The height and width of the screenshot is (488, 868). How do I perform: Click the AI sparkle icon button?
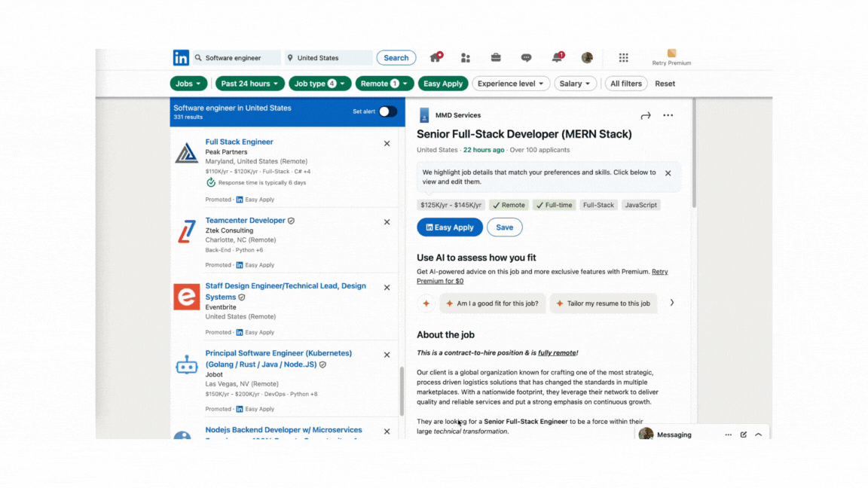tap(426, 303)
